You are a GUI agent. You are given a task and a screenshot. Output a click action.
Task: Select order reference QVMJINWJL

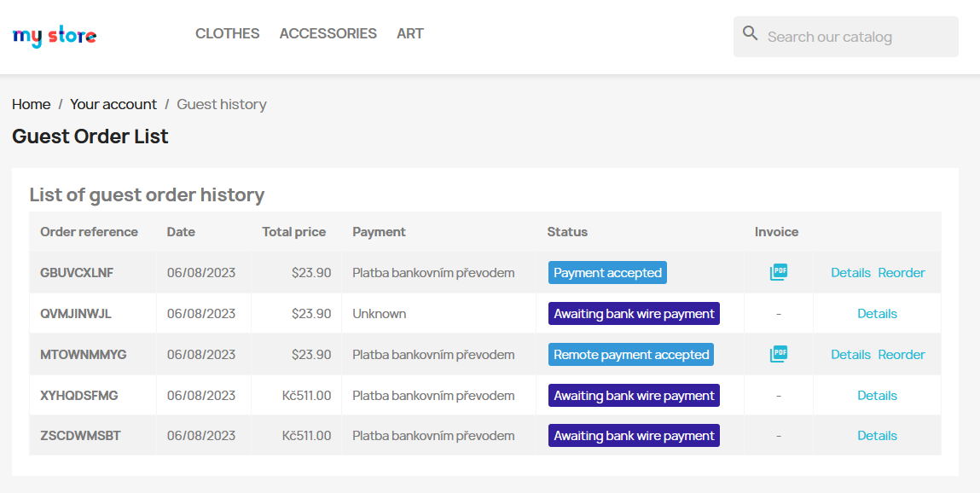[x=76, y=314]
